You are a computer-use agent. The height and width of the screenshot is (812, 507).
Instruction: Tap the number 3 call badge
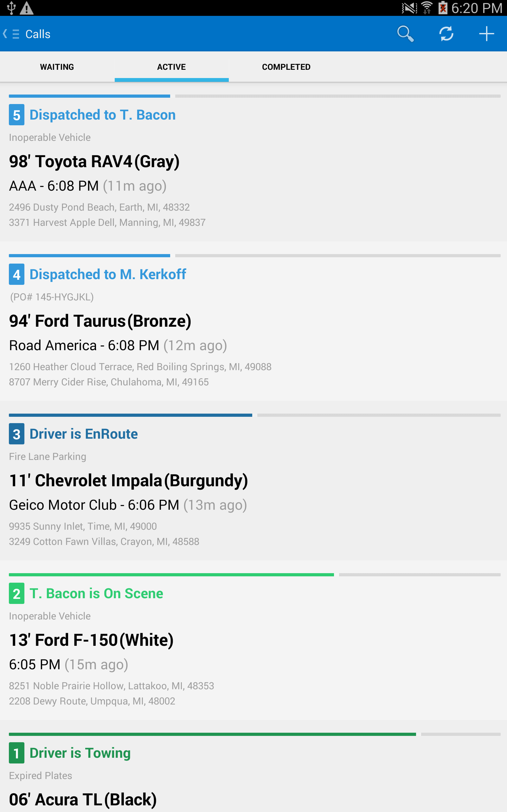tap(16, 434)
